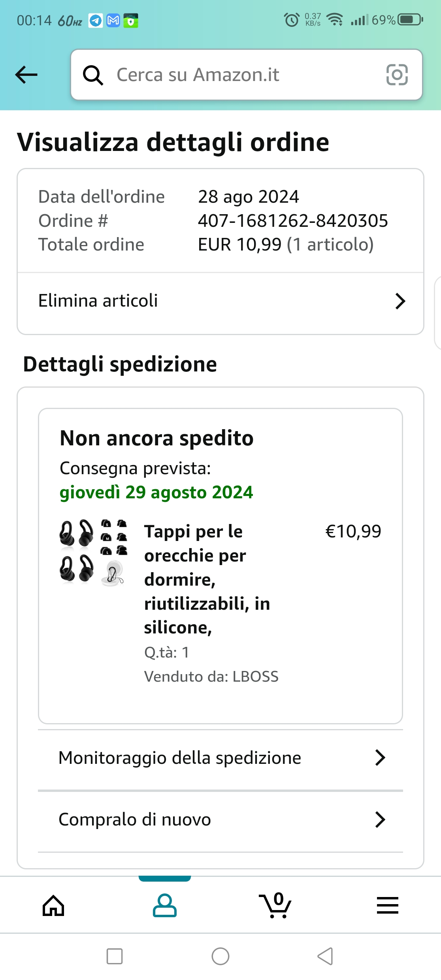The width and height of the screenshot is (441, 980).
Task: Open the hamburger menu icon
Action: (x=387, y=905)
